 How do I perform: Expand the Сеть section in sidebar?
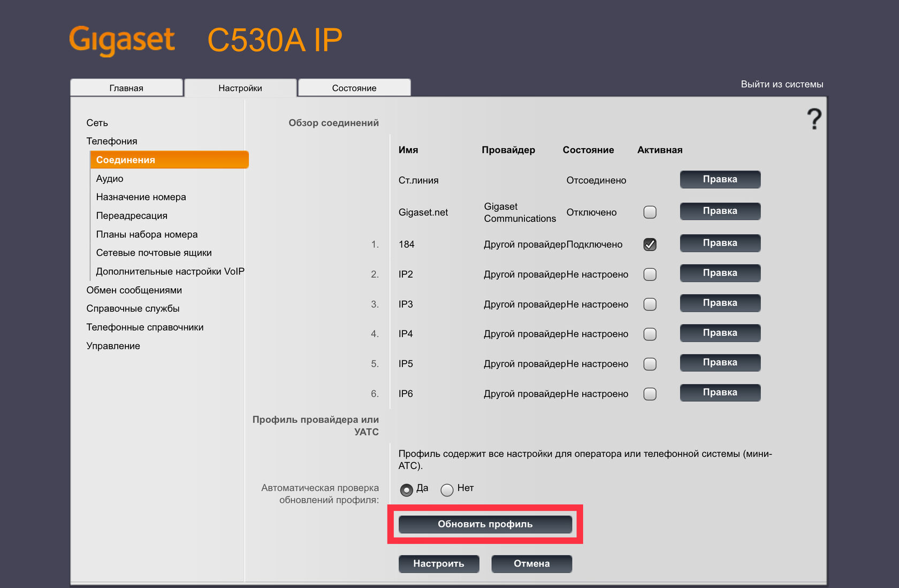(x=97, y=123)
